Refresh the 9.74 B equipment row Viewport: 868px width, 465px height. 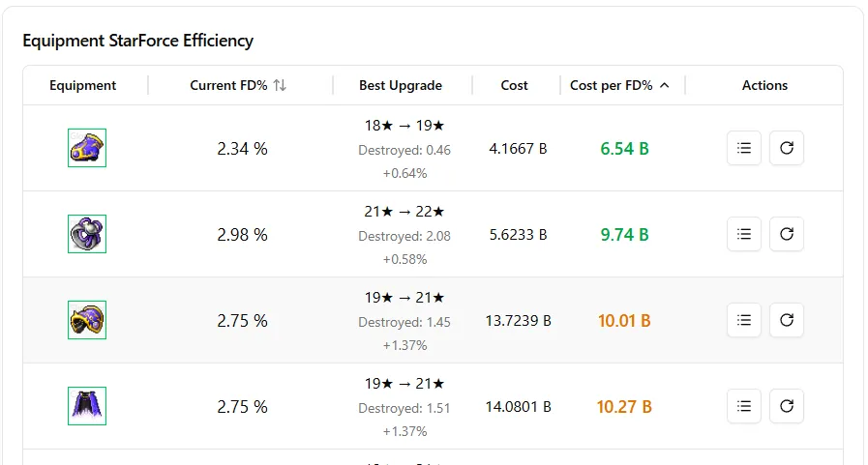point(787,235)
